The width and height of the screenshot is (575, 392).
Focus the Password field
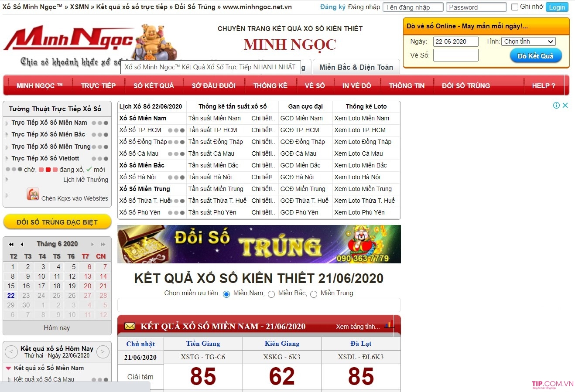pyautogui.click(x=476, y=7)
